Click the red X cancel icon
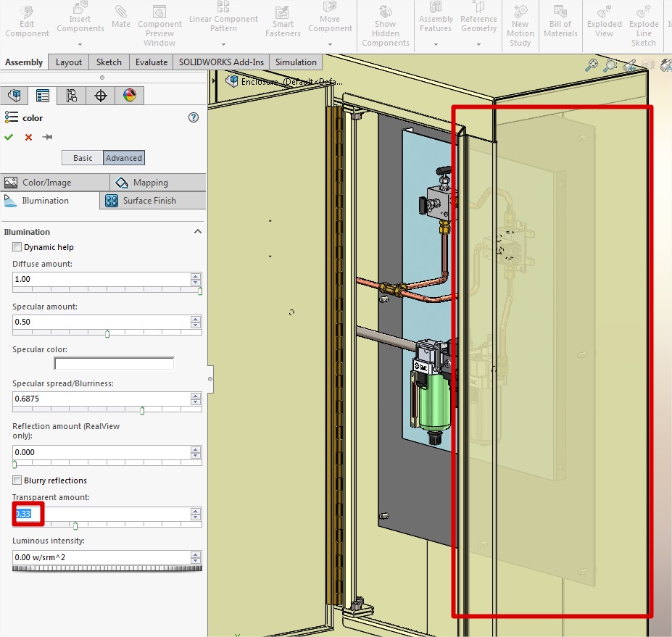This screenshot has width=672, height=637. (28, 137)
